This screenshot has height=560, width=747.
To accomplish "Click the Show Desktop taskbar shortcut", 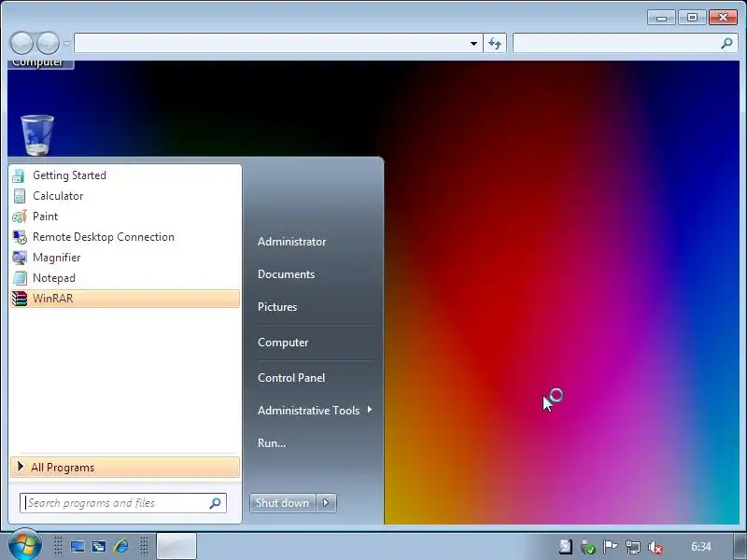I will 78,546.
